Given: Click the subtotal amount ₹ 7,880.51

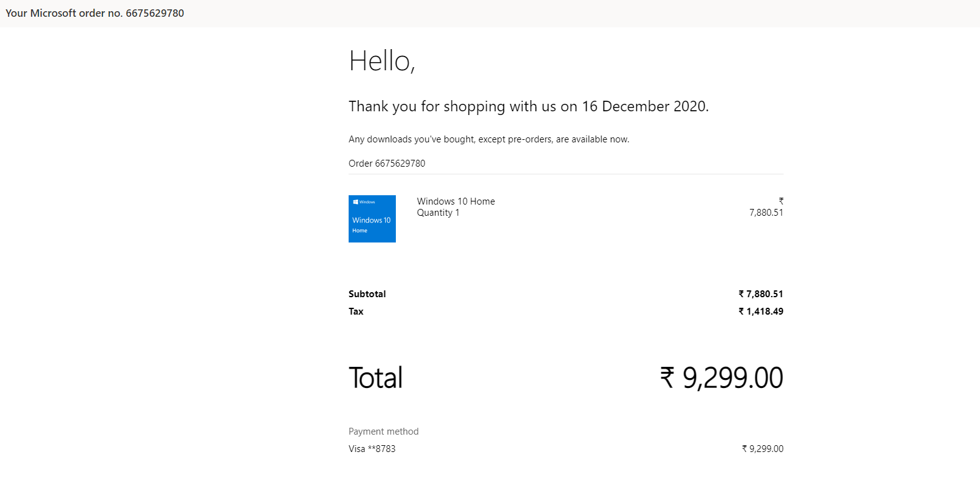Looking at the screenshot, I should click(761, 294).
